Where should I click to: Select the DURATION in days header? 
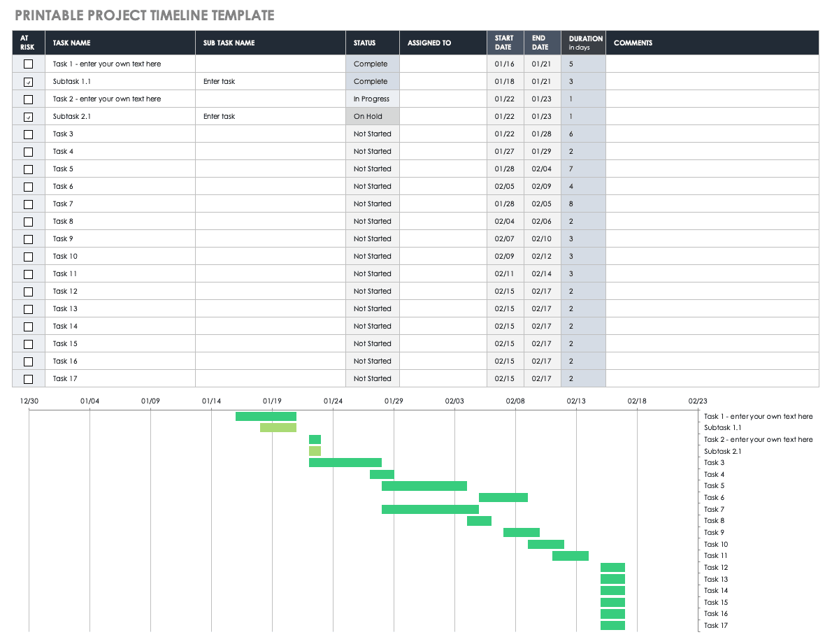point(584,43)
